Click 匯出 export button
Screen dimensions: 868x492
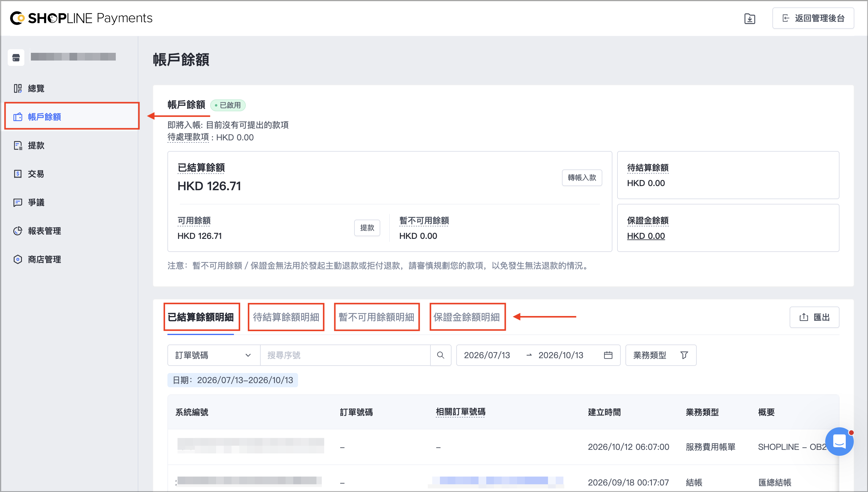[814, 317]
